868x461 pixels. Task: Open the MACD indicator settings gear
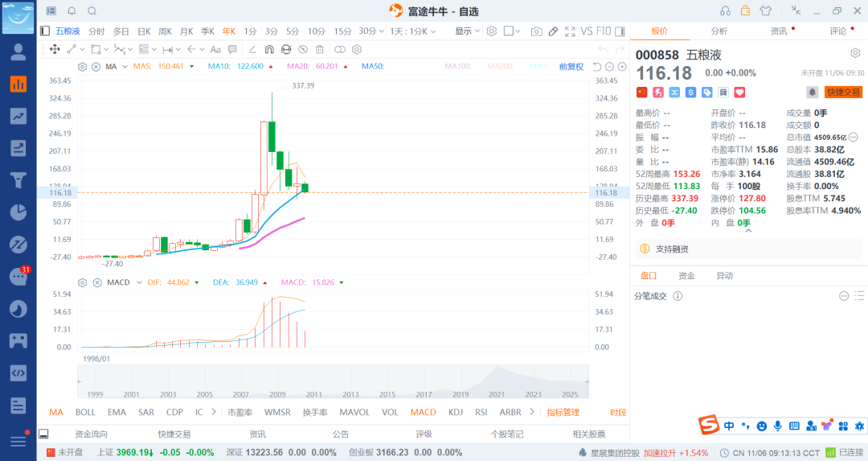coord(83,282)
